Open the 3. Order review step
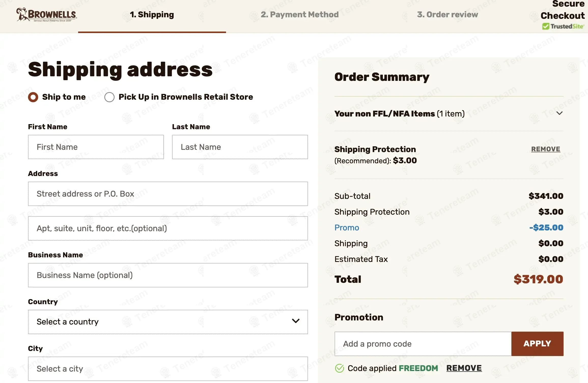Screen dimensions: 588x383 tap(447, 15)
